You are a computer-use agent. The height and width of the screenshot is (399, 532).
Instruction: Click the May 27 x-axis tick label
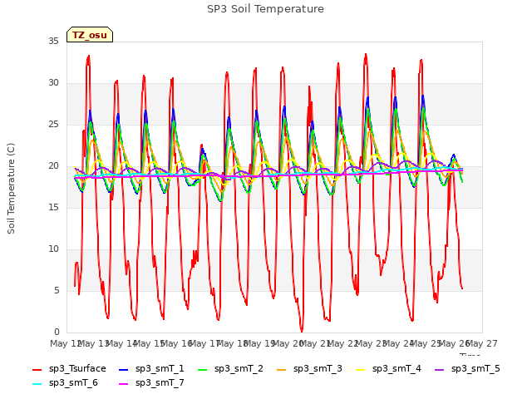(482, 343)
